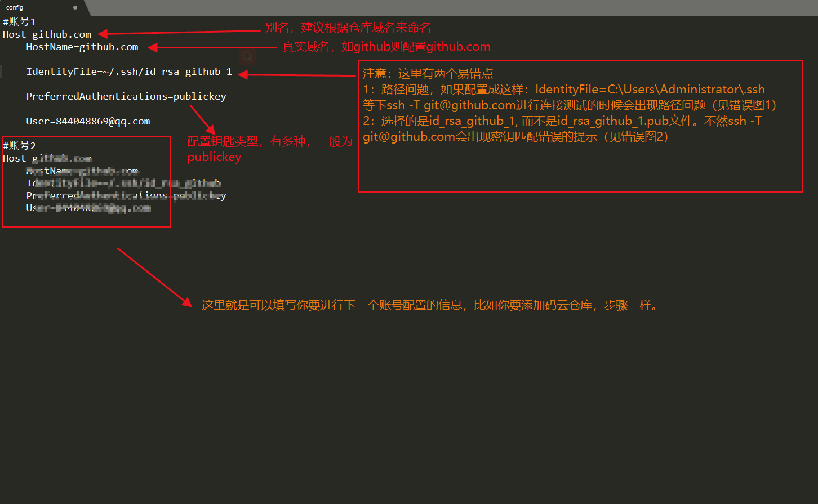
Task: Click the first PreferredAuthentications=publickey line under 账号1
Action: (126, 96)
